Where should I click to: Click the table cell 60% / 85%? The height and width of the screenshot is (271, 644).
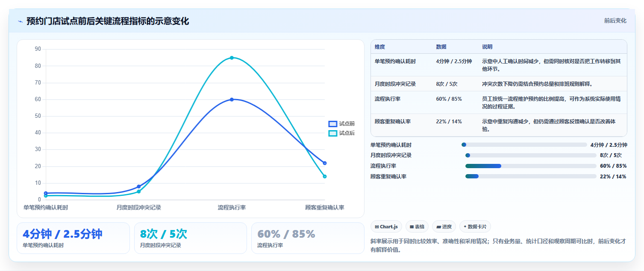click(x=449, y=99)
